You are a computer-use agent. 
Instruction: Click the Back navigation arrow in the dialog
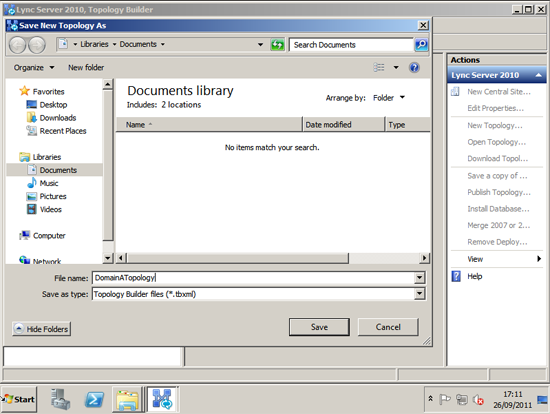tap(17, 45)
